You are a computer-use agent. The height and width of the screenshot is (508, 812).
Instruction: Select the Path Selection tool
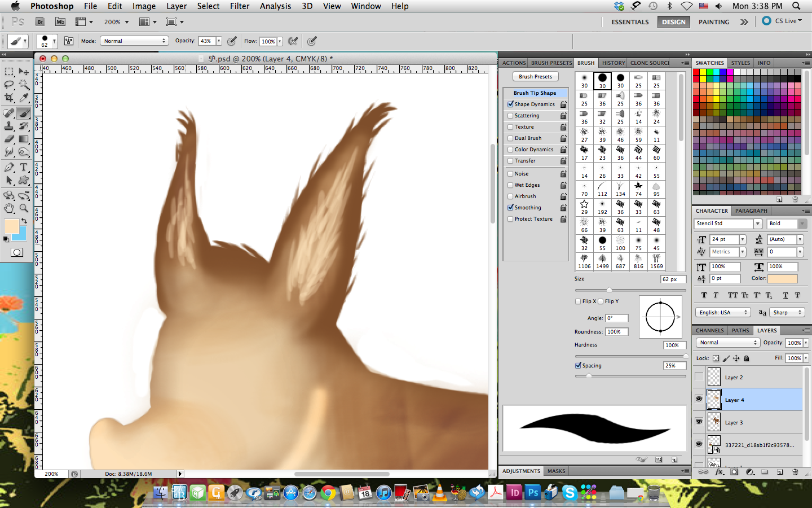(9, 180)
